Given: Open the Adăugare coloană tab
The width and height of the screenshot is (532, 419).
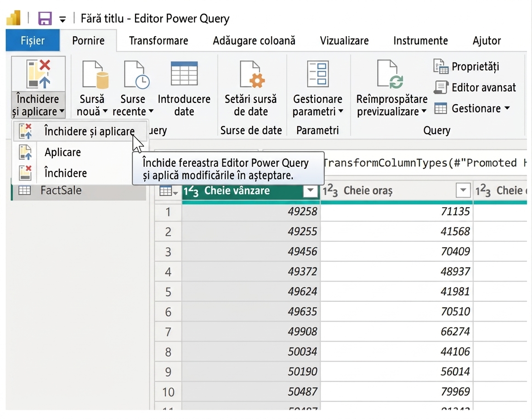Looking at the screenshot, I should click(x=254, y=40).
